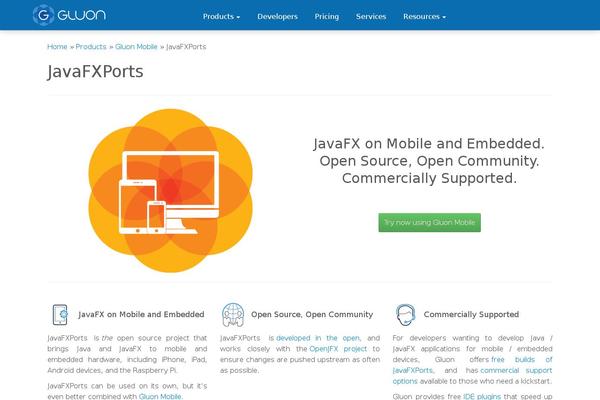Click the hero tagline text
Image resolution: width=600 pixels, height=400 pixels.
pos(429,161)
